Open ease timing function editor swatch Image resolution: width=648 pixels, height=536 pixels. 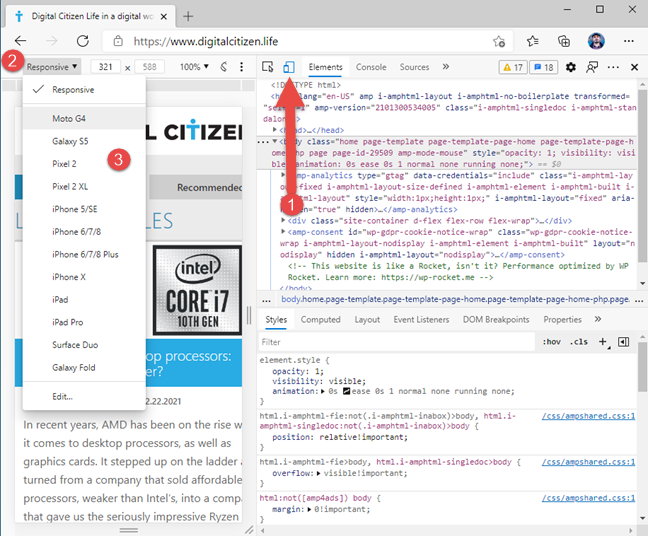click(346, 391)
